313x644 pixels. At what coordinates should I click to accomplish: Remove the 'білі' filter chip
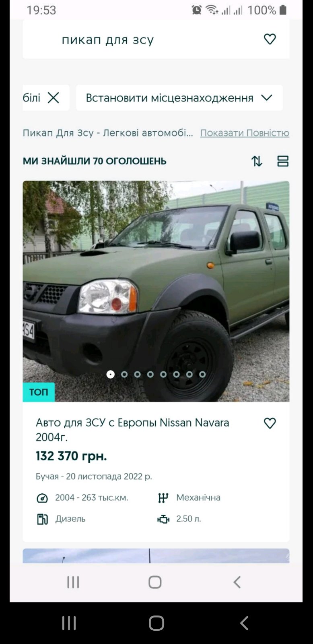[x=53, y=97]
